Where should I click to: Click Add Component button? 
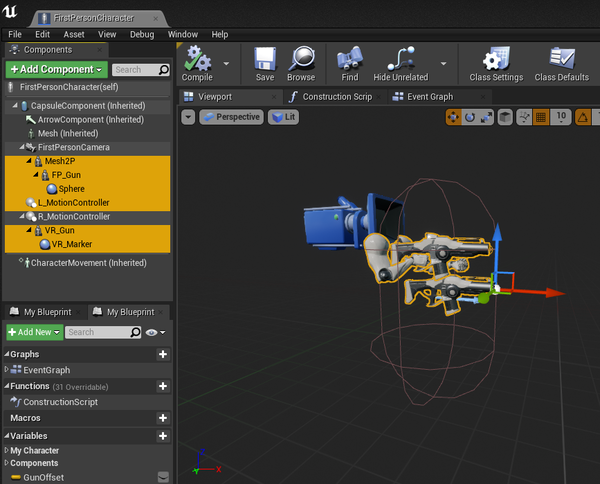click(57, 69)
